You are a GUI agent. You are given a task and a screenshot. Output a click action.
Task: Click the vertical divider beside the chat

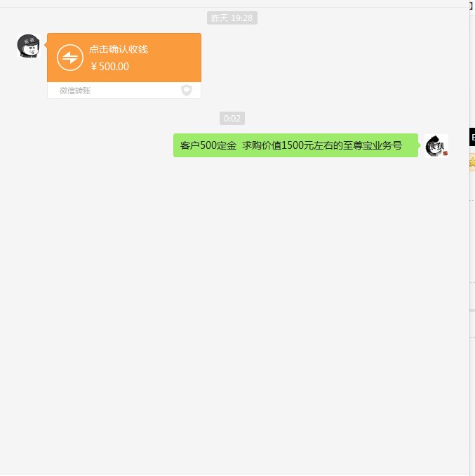click(469, 237)
